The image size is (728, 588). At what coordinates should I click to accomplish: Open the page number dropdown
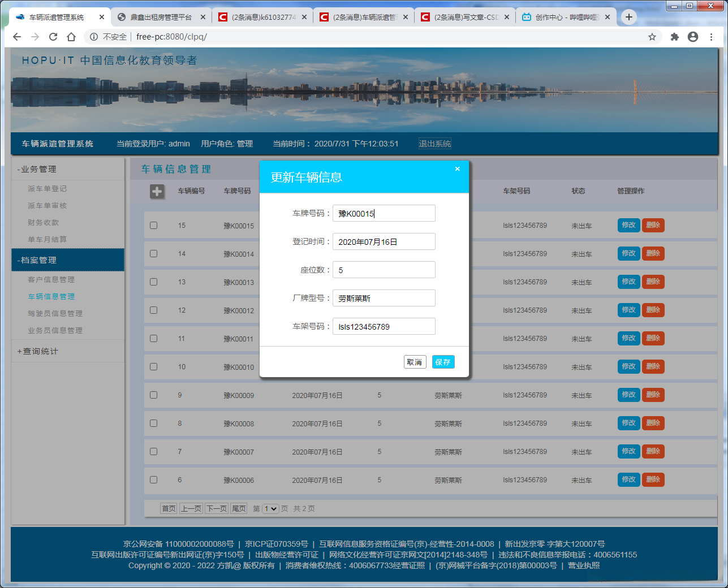[x=270, y=509]
